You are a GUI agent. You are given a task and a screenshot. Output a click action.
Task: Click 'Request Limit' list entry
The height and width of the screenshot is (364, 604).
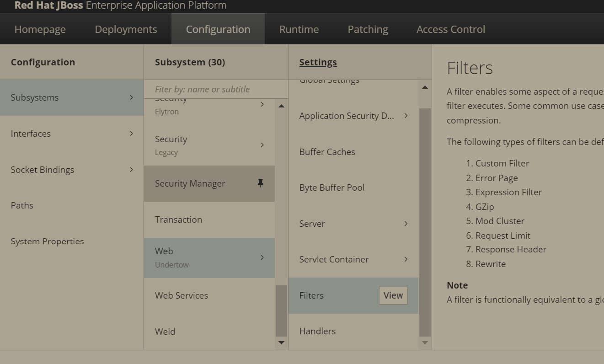click(x=503, y=236)
